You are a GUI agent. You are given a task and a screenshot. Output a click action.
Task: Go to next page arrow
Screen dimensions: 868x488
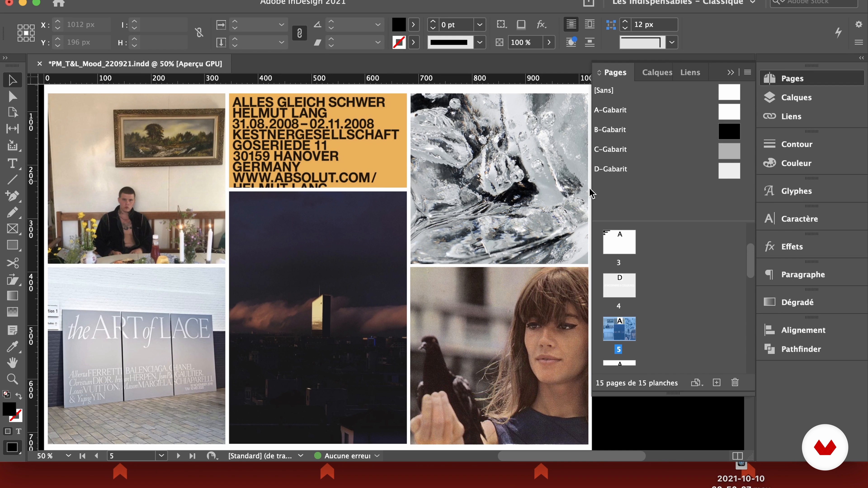[178, 456]
